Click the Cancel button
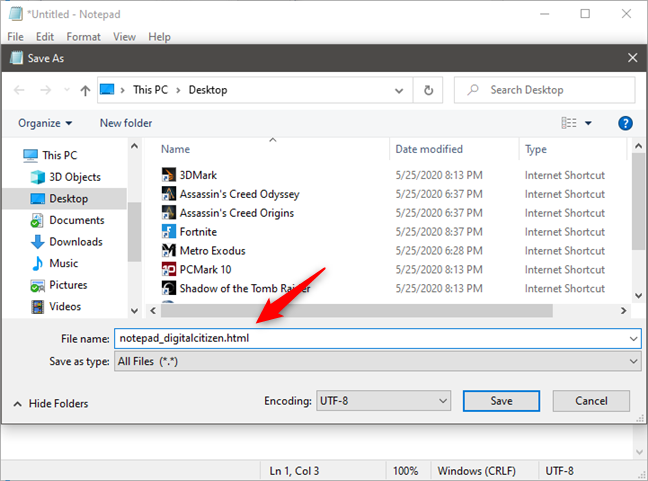Viewport: 648px width, 481px height. (x=591, y=401)
